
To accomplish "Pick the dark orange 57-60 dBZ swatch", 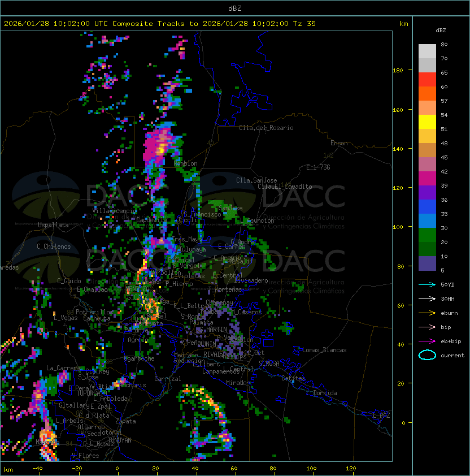I will tap(427, 93).
